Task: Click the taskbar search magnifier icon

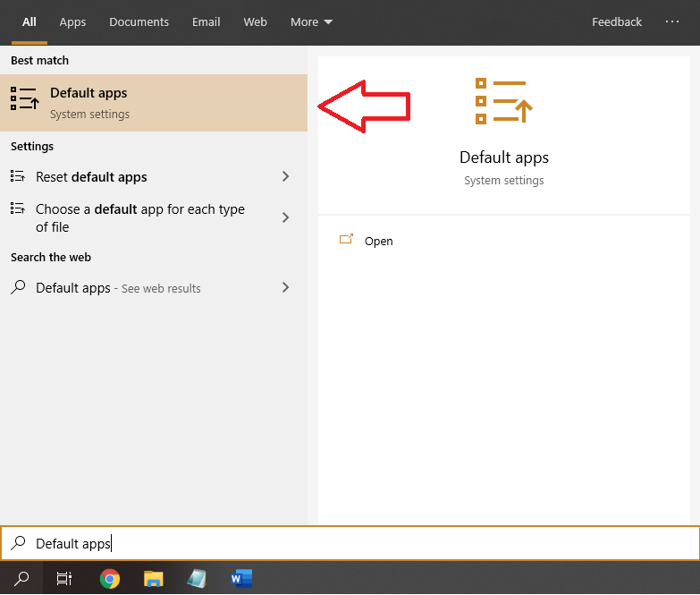Action: [21, 579]
